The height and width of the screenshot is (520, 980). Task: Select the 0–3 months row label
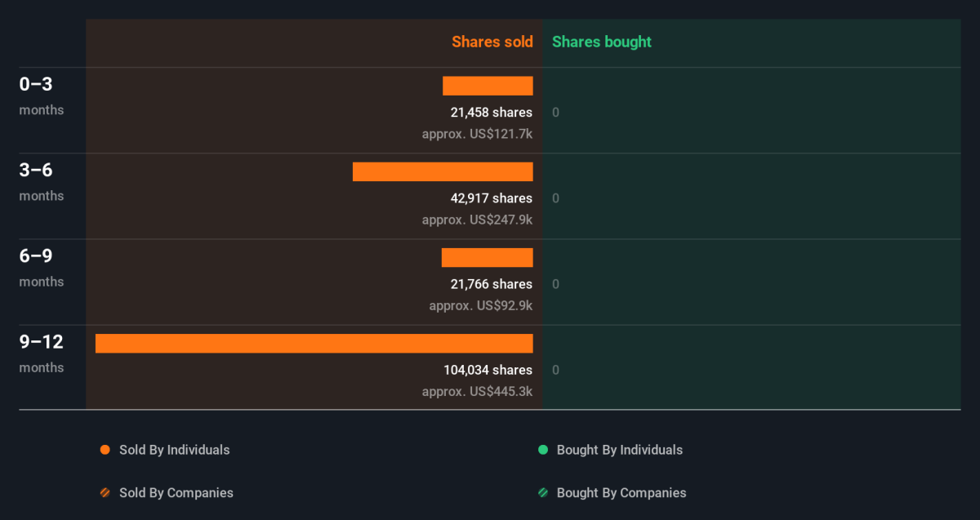[36, 84]
